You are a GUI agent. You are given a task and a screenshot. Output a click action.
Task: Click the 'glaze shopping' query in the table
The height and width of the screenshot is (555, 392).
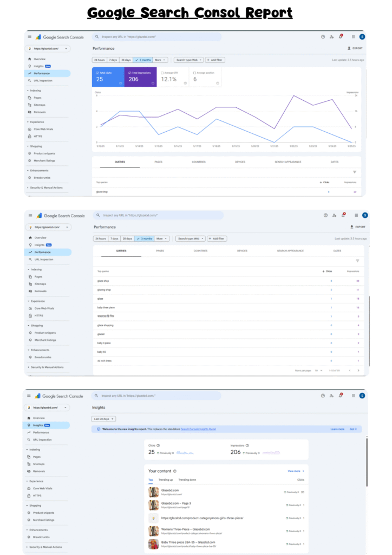coord(104,325)
